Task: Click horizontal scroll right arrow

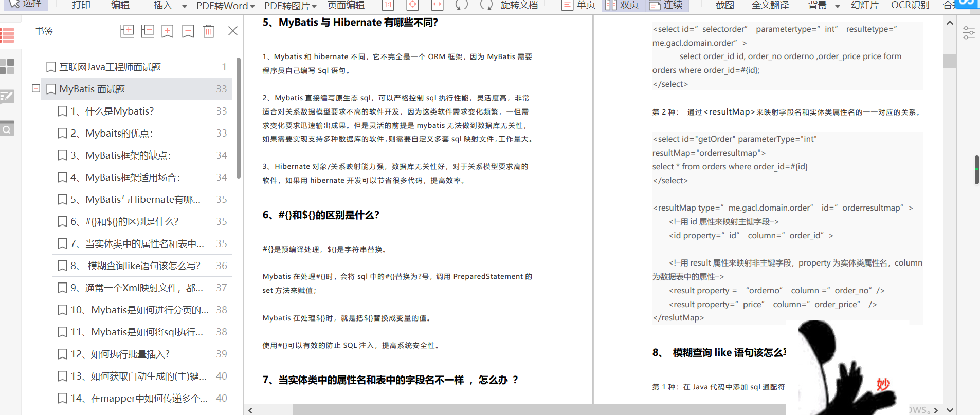Action: tap(936, 410)
